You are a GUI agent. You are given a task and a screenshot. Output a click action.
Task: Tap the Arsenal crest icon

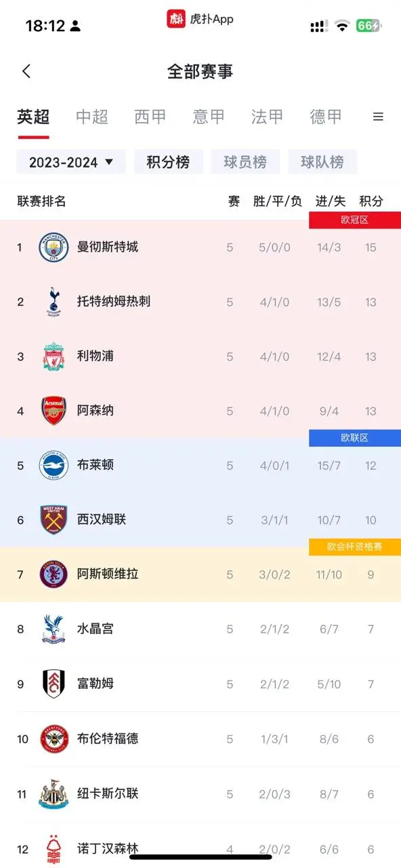54,411
